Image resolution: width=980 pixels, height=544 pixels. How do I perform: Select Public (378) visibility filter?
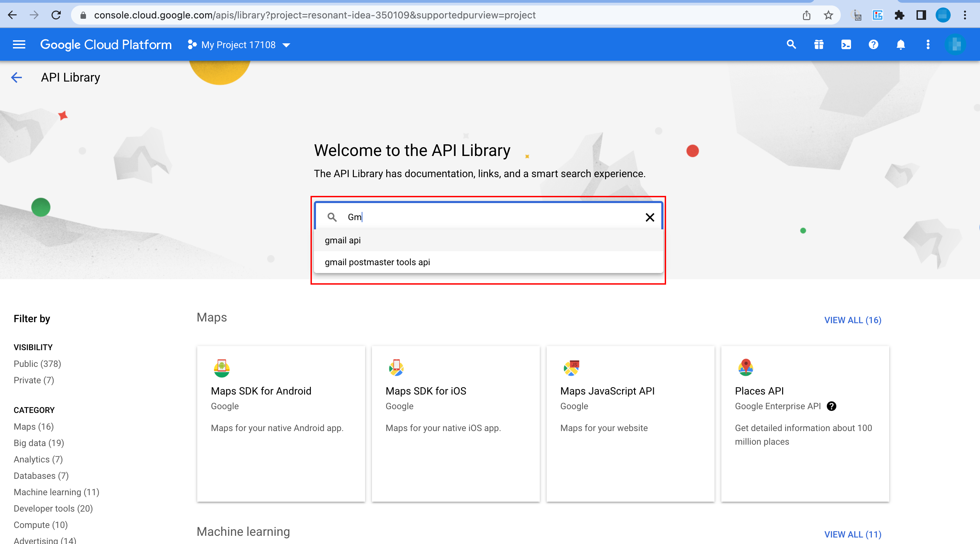[x=37, y=363]
